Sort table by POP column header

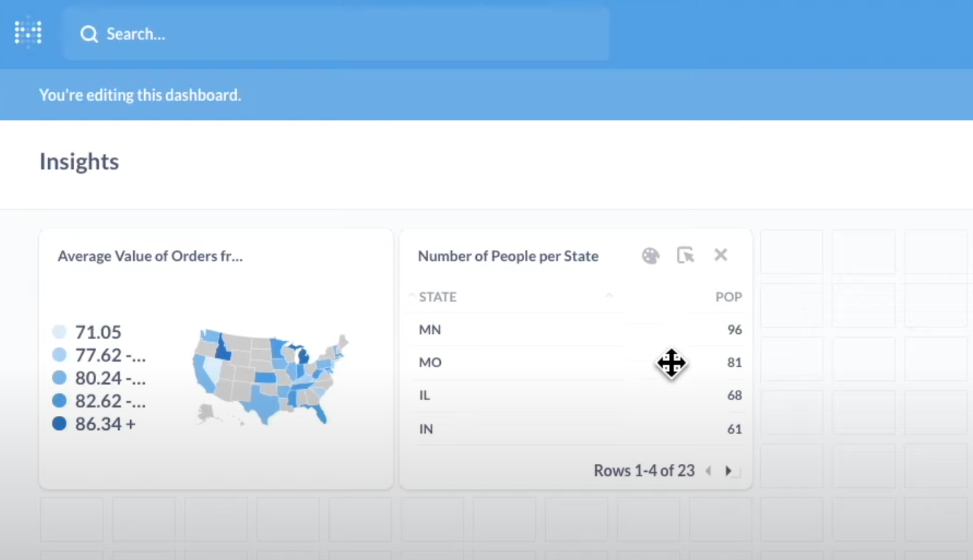point(728,297)
